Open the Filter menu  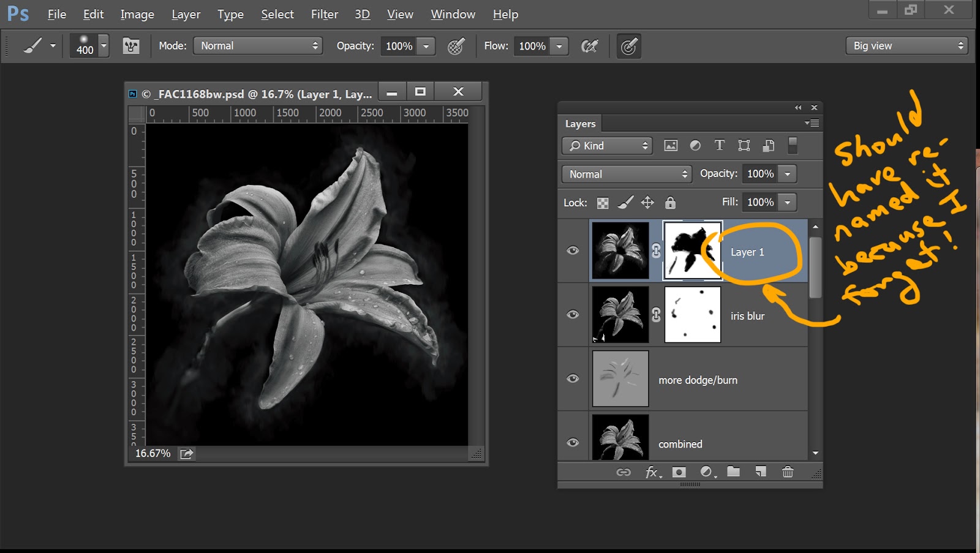tap(324, 14)
